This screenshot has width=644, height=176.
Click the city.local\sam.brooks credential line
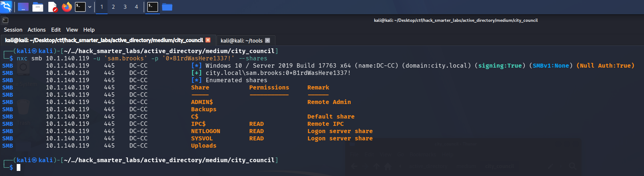point(278,73)
